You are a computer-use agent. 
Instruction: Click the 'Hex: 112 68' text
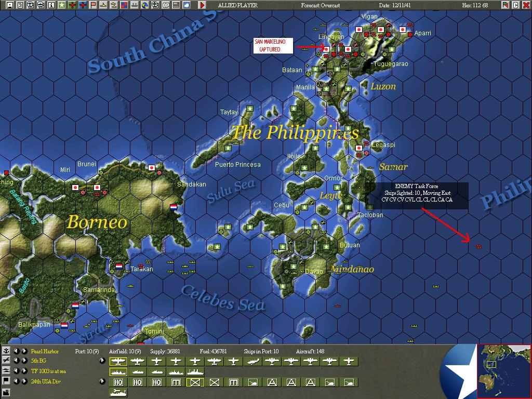point(475,5)
